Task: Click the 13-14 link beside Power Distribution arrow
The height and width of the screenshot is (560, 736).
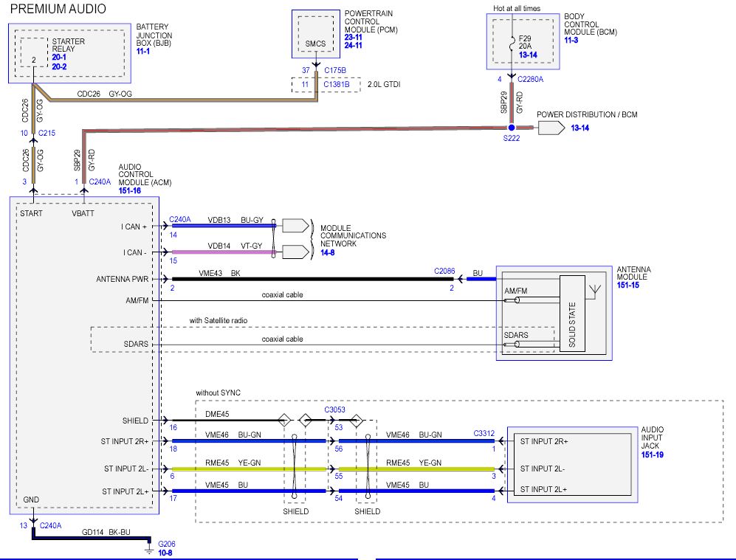Action: (580, 128)
